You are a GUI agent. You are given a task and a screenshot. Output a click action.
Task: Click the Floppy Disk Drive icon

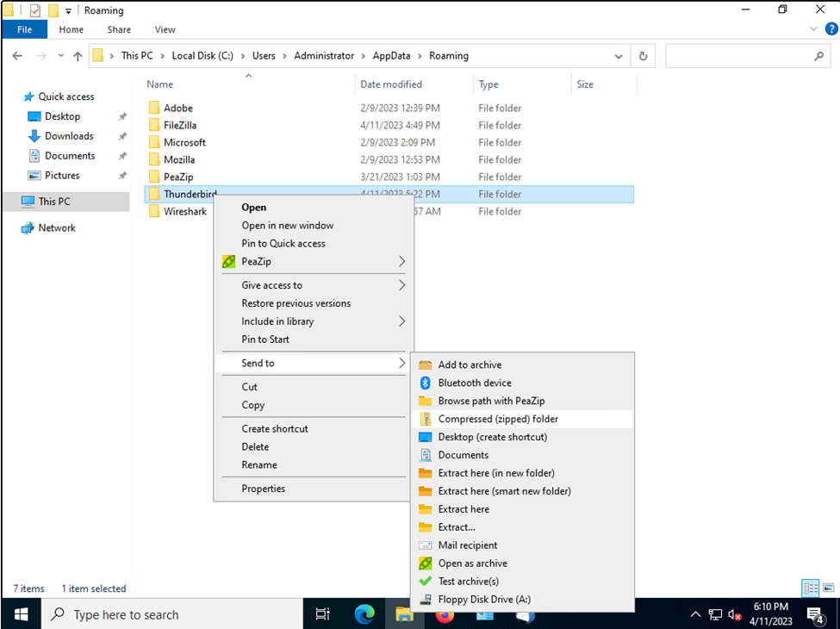coord(426,600)
